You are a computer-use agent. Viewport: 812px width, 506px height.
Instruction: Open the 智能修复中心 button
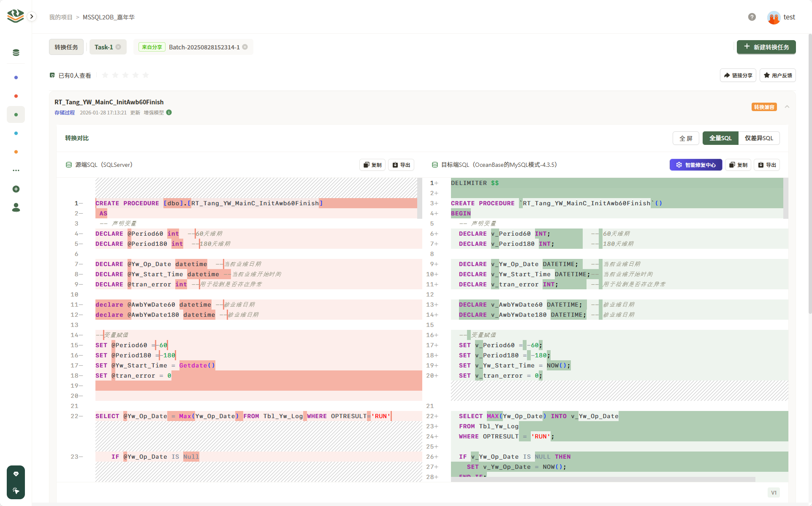tap(695, 165)
